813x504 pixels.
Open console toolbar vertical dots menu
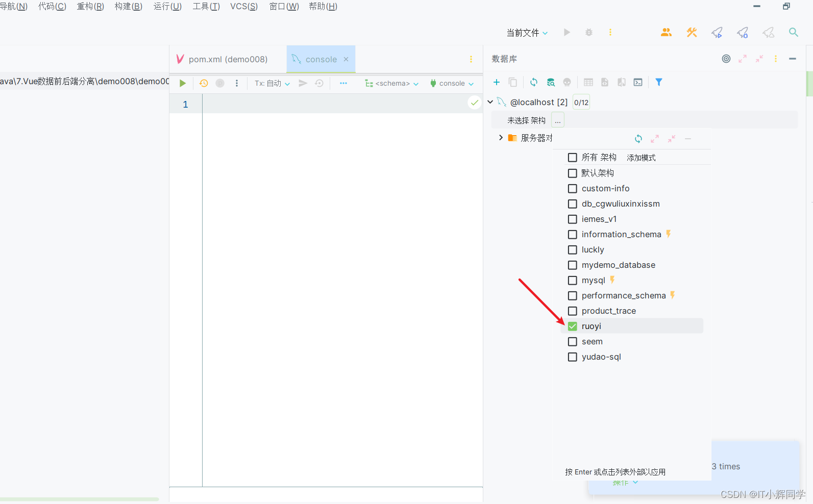(x=237, y=83)
